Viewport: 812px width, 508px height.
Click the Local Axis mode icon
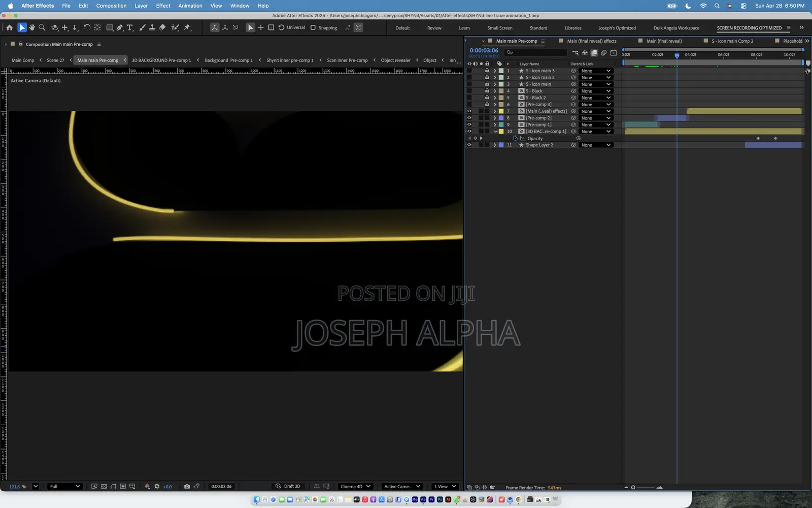pos(215,27)
